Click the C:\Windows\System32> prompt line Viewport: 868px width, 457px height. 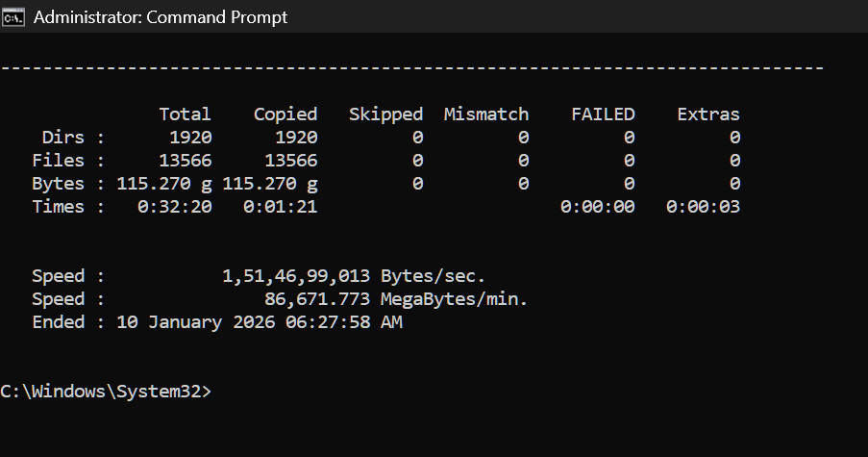click(x=106, y=392)
